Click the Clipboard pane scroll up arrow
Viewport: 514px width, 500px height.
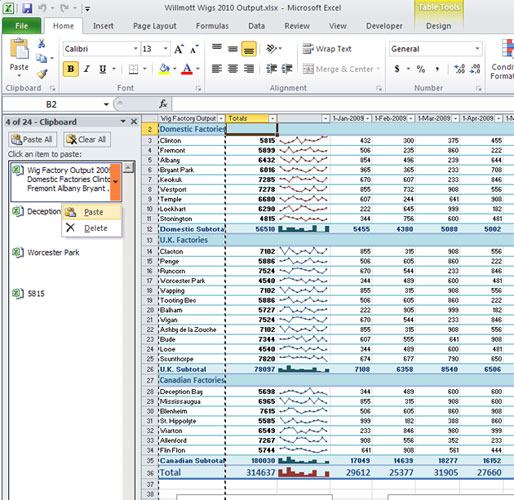click(129, 167)
